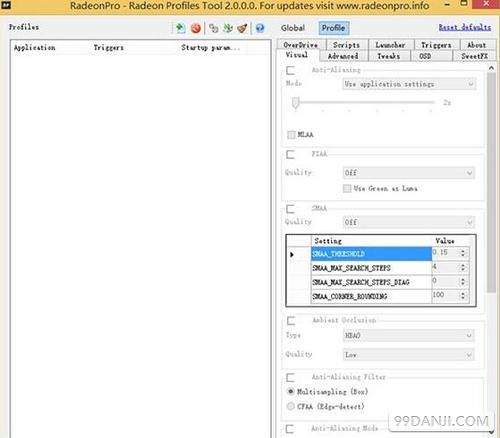Open Ambient Occlusion Quality Low dropdown
This screenshot has width=500, height=438.
pos(408,355)
